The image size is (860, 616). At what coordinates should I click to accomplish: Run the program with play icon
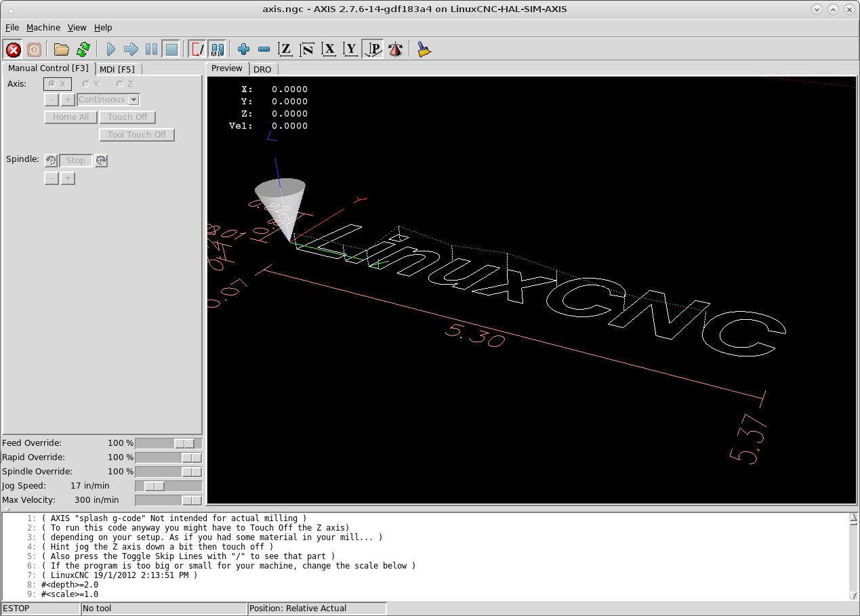tap(110, 49)
